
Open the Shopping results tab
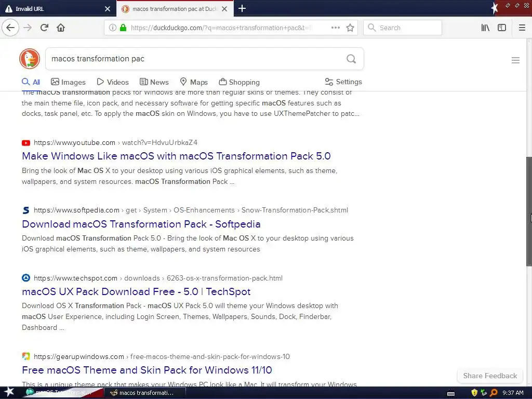point(239,82)
